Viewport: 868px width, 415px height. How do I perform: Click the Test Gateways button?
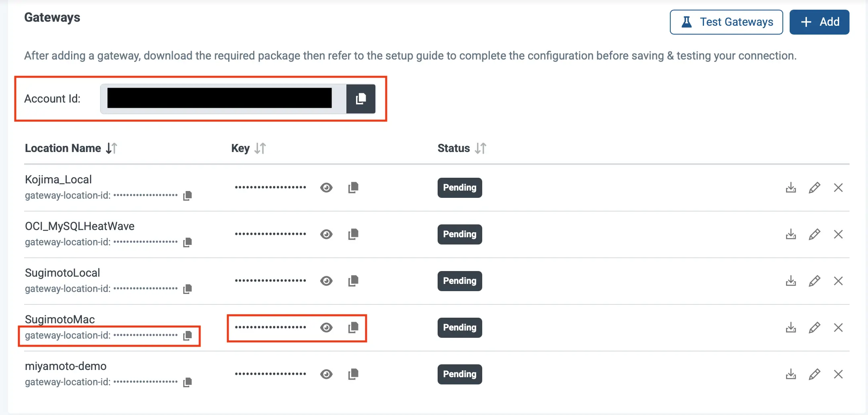click(726, 22)
